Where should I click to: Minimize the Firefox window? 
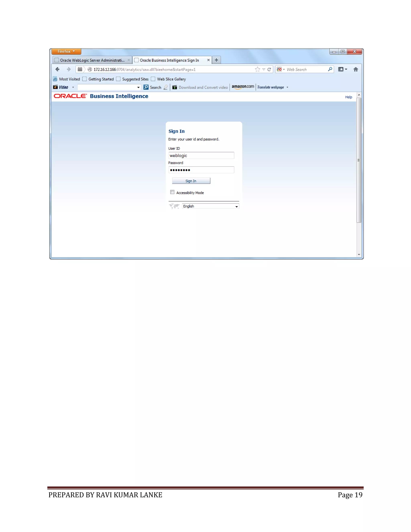334,52
